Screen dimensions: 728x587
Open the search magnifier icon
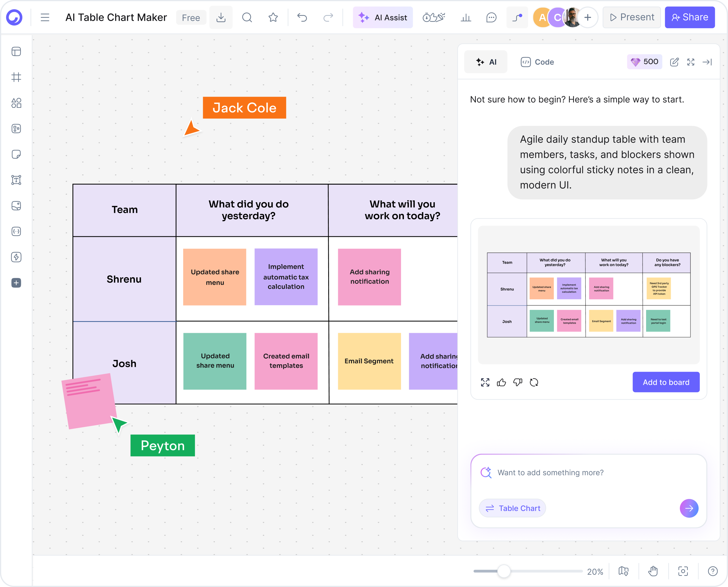pyautogui.click(x=247, y=17)
